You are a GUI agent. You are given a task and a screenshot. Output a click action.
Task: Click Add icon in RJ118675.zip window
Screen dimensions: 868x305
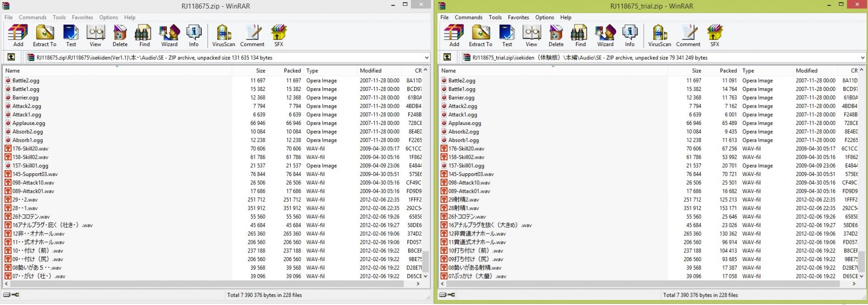click(18, 36)
